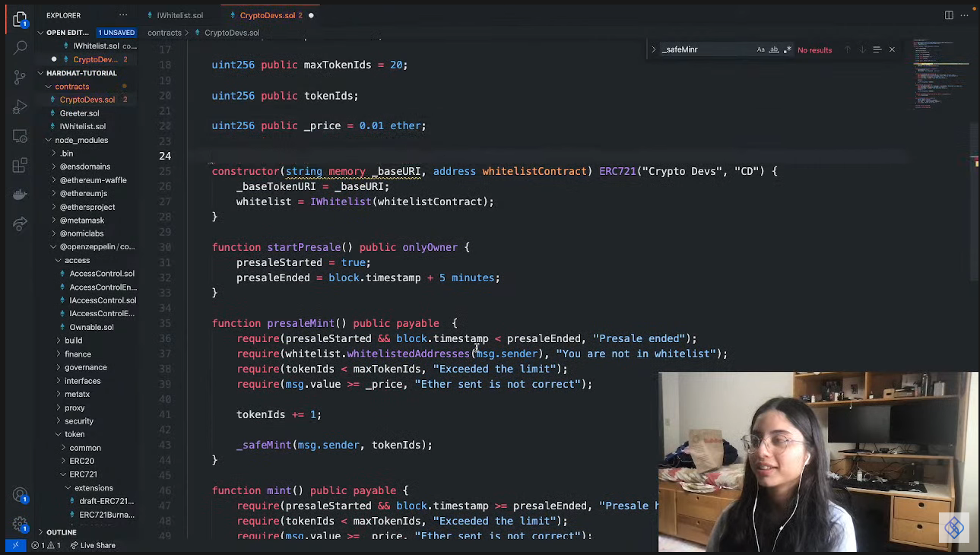
Task: Open the Live Share view in activity bar
Action: click(21, 224)
